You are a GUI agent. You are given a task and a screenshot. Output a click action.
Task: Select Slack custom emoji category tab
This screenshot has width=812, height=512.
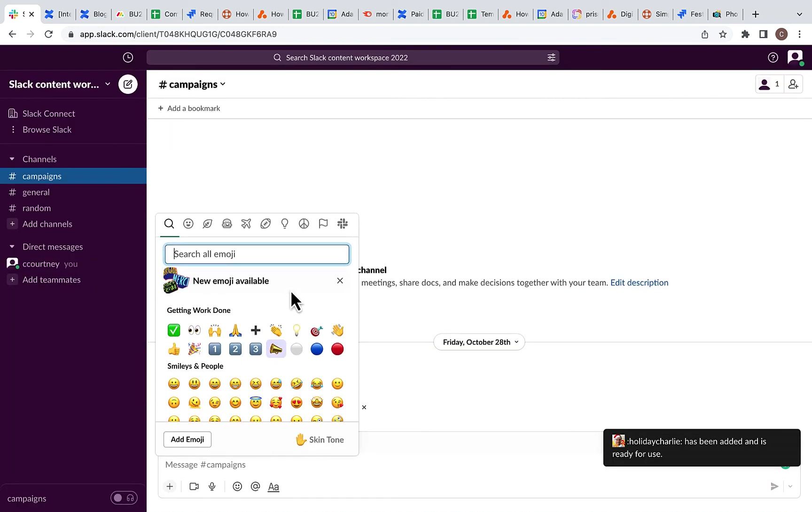tap(343, 224)
